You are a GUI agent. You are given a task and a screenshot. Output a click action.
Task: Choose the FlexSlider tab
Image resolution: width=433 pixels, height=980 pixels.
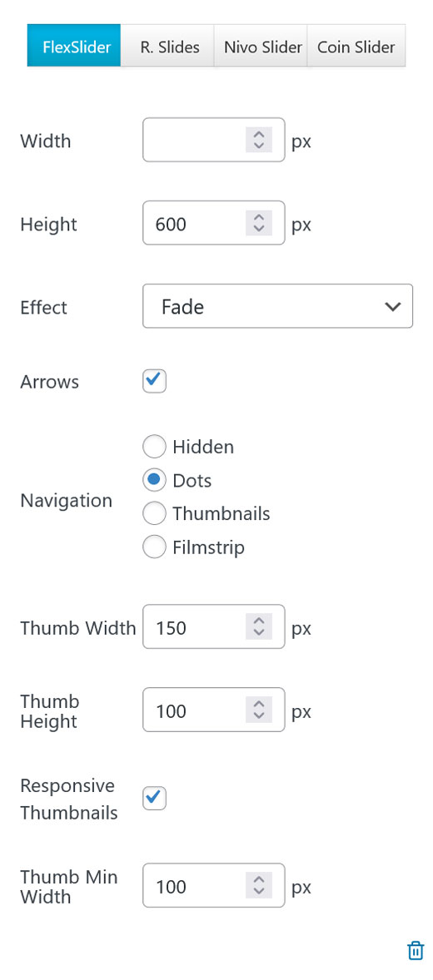click(x=74, y=46)
